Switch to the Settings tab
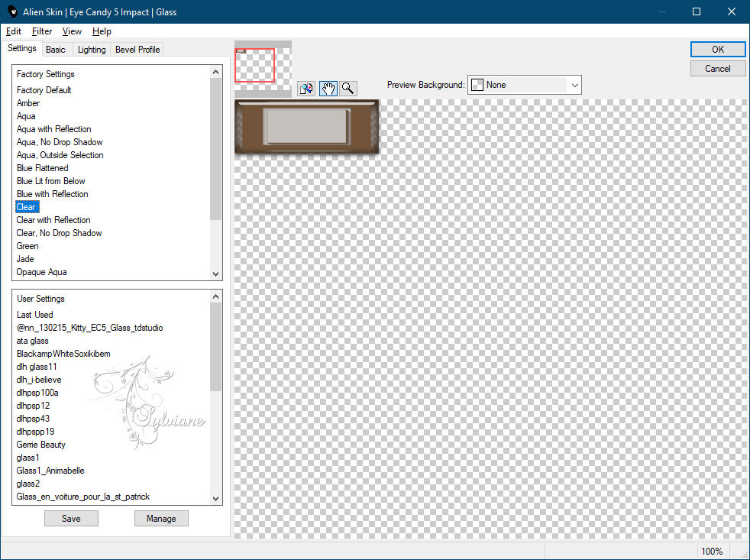This screenshot has height=560, width=750. 21,48
